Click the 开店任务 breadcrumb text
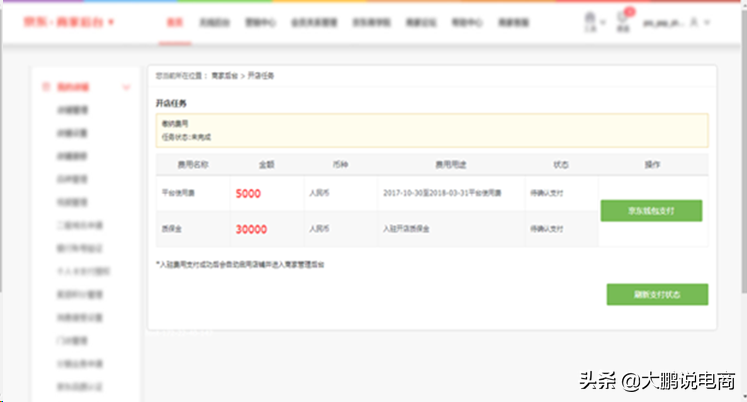Image resolution: width=747 pixels, height=402 pixels. [261, 76]
